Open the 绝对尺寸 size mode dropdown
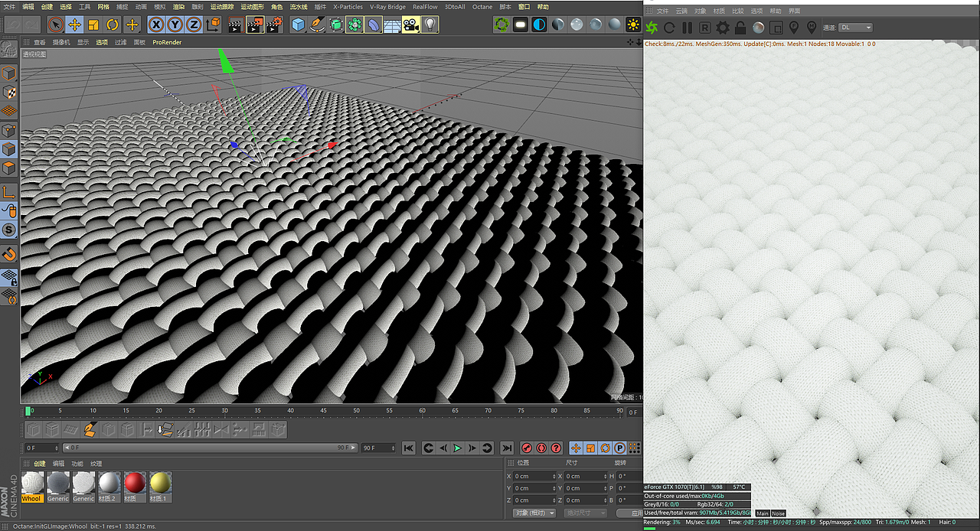 click(x=584, y=513)
